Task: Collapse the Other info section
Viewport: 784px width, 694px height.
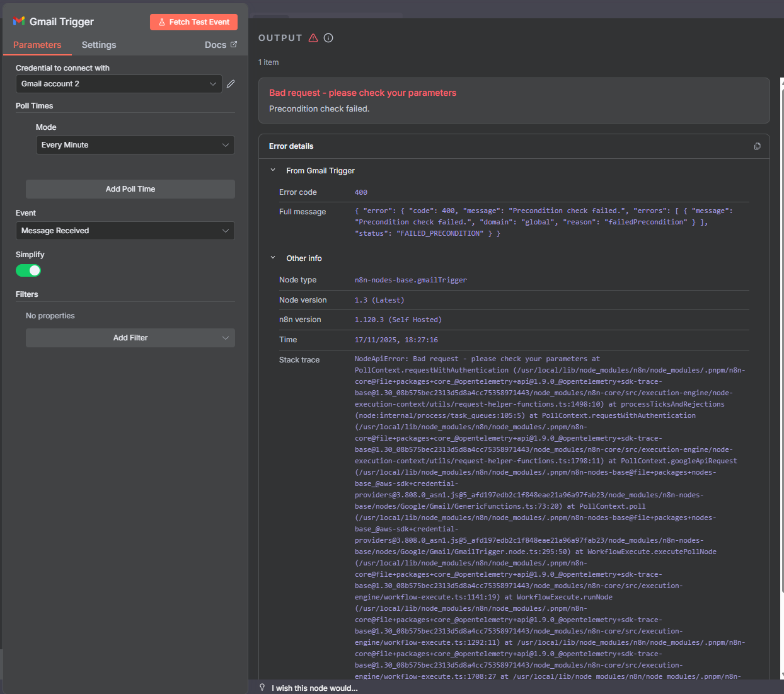Action: click(x=273, y=258)
